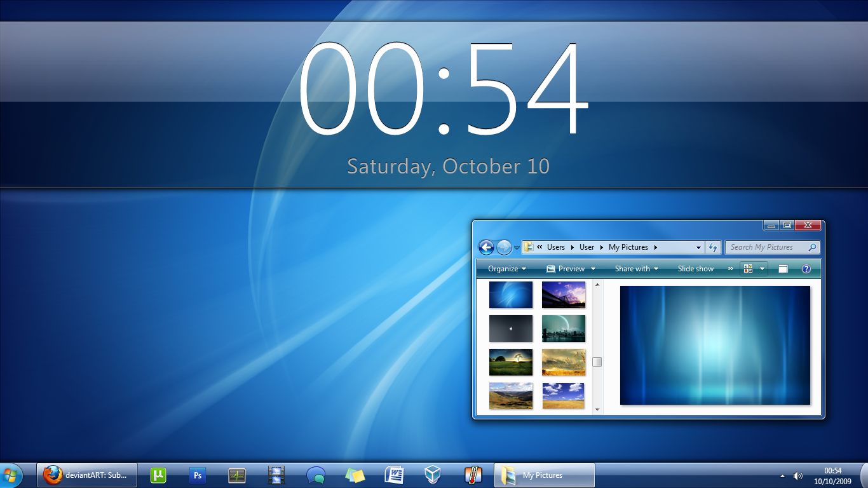Open the film strip video taskbar icon

point(276,475)
